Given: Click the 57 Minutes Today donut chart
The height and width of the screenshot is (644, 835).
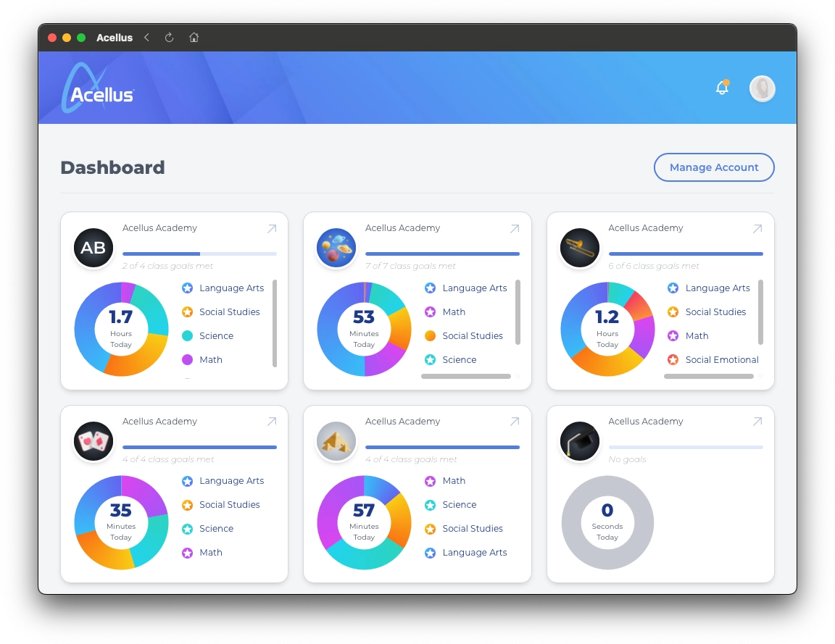Looking at the screenshot, I should click(x=364, y=522).
